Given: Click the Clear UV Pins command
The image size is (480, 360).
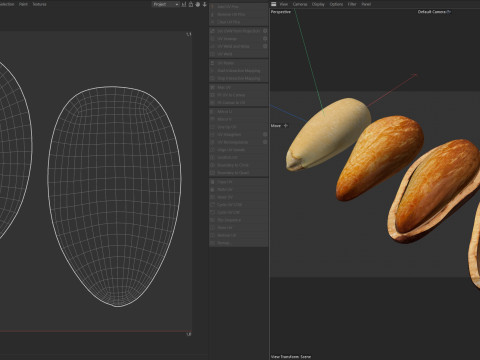Looking at the screenshot, I should coord(239,22).
